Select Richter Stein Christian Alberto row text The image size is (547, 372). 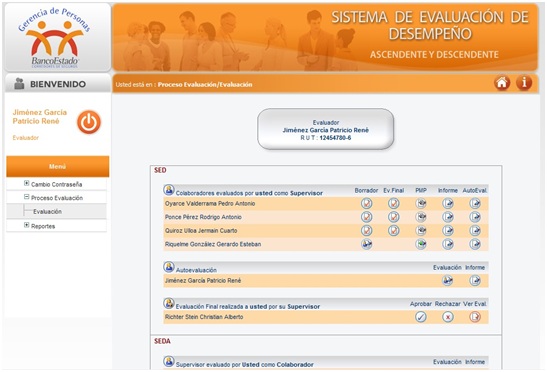[x=204, y=317]
